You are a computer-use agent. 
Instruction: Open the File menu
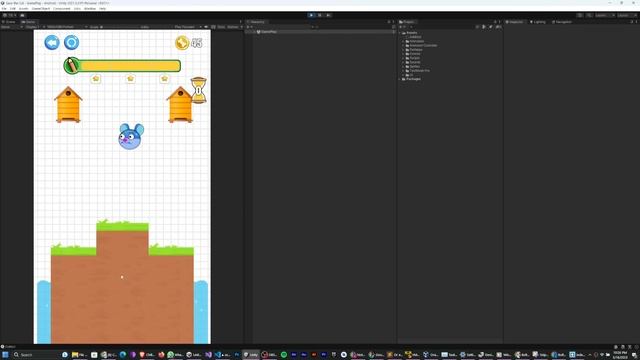click(x=4, y=8)
